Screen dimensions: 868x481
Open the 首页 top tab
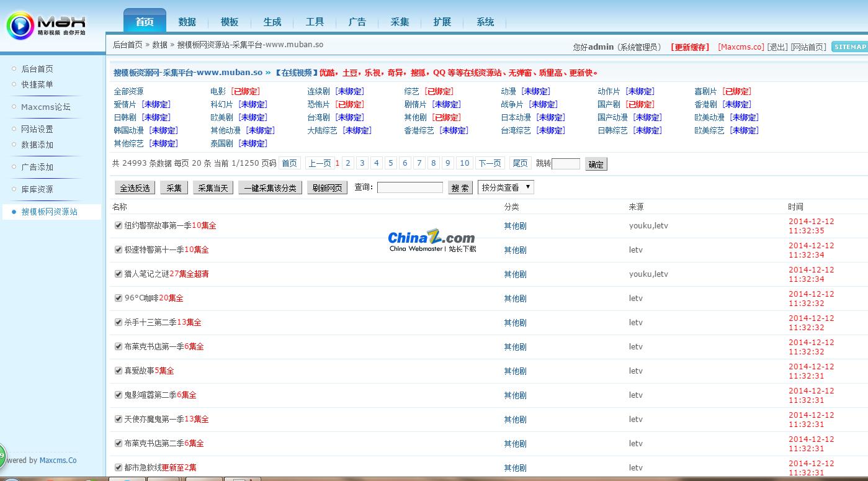pyautogui.click(x=145, y=21)
